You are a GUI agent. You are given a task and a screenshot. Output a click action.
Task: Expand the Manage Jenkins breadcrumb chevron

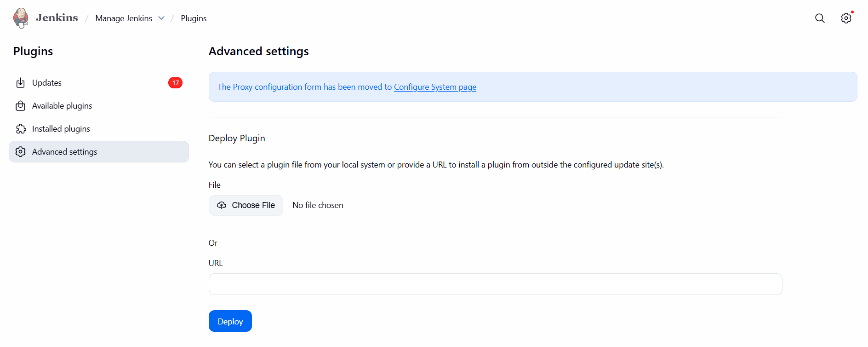coord(161,18)
